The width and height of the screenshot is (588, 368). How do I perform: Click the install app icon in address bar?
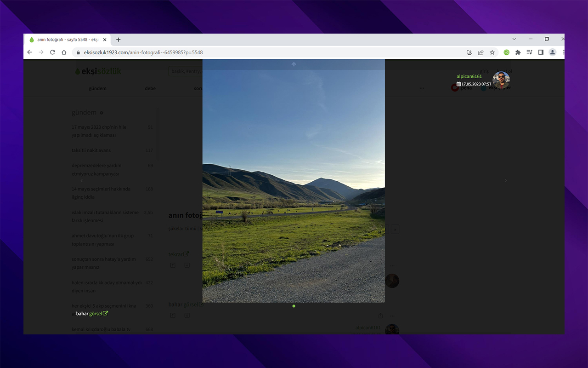tap(469, 52)
